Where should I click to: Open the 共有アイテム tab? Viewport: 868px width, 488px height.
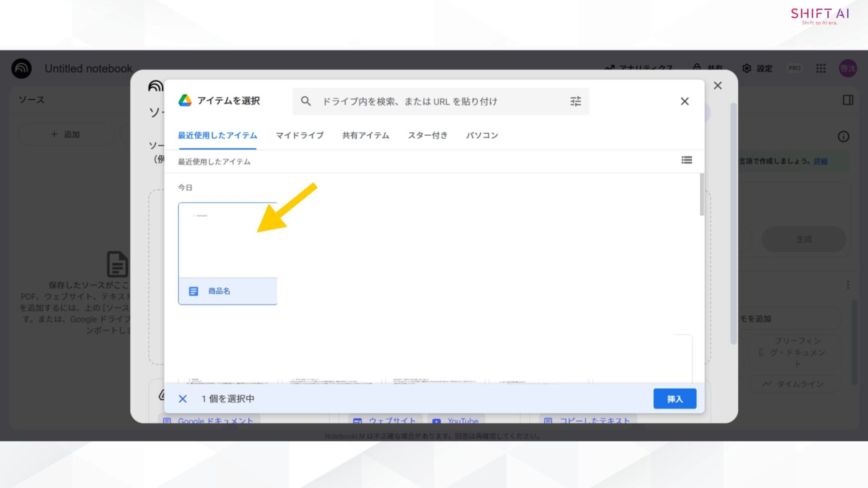click(x=365, y=135)
